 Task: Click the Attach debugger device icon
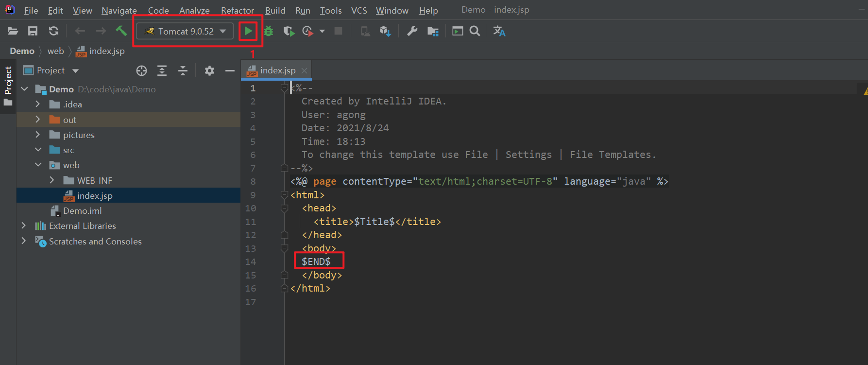(365, 31)
